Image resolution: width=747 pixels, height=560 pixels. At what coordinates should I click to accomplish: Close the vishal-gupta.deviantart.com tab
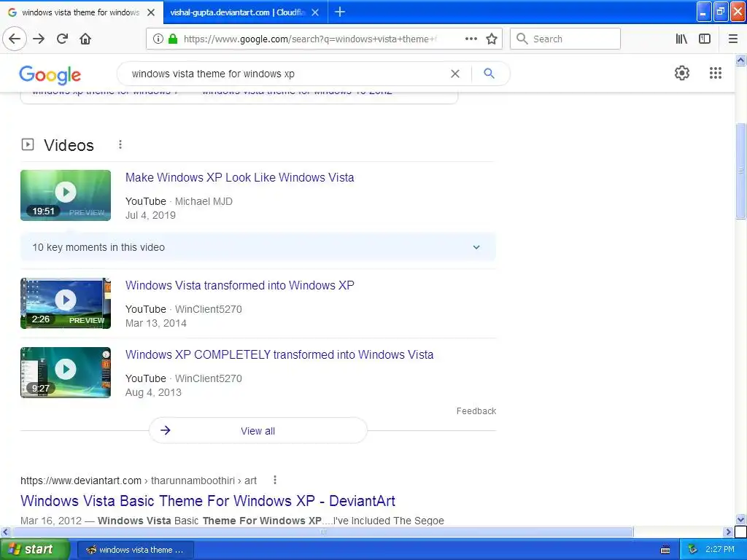click(x=315, y=12)
